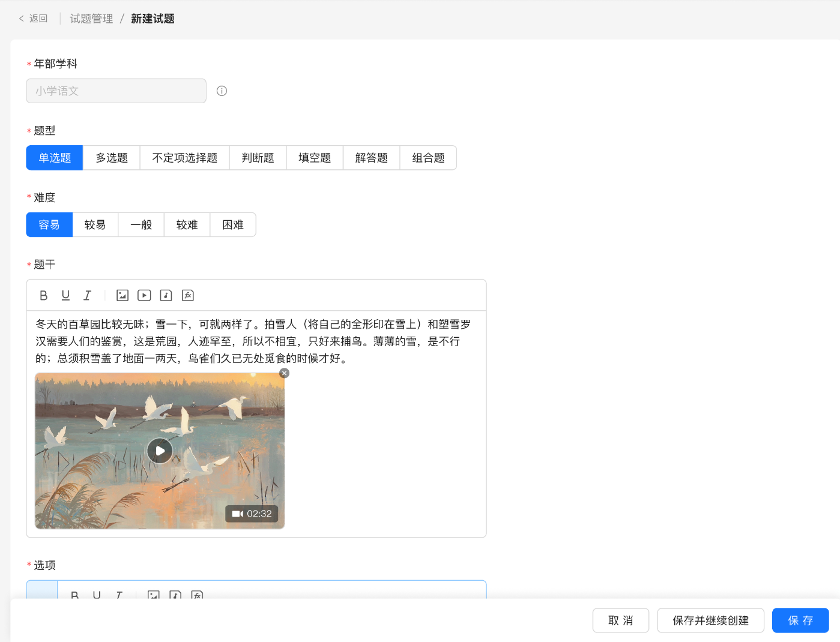Select 组合题 question type

(x=428, y=158)
